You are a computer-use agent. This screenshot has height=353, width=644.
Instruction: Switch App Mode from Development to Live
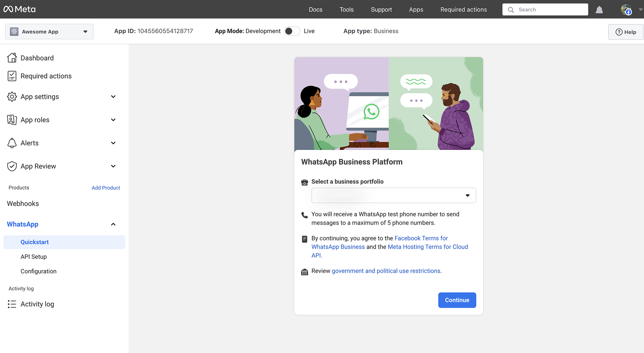tap(292, 31)
